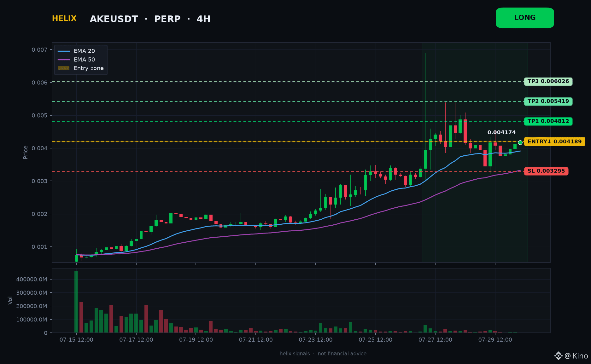Click the SL 0.003295 price tag
The width and height of the screenshot is (591, 364).
[x=546, y=171]
